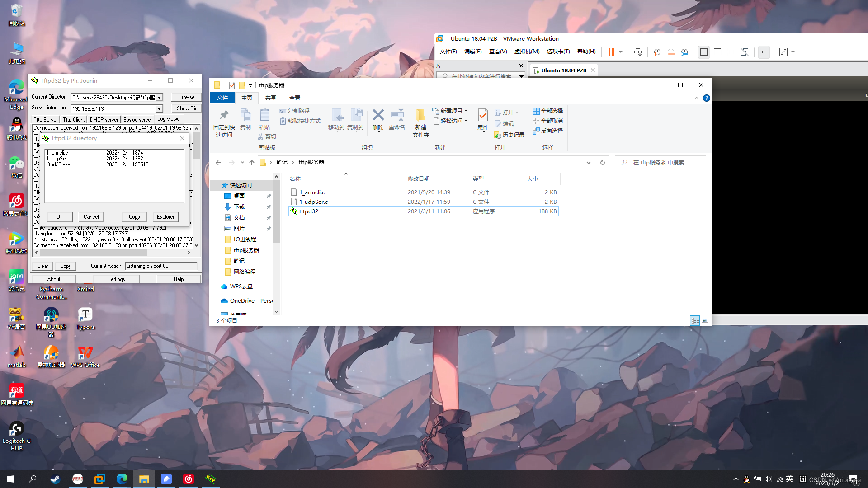This screenshot has width=868, height=488.
Task: Toggle the English input method indicator
Action: 789,479
